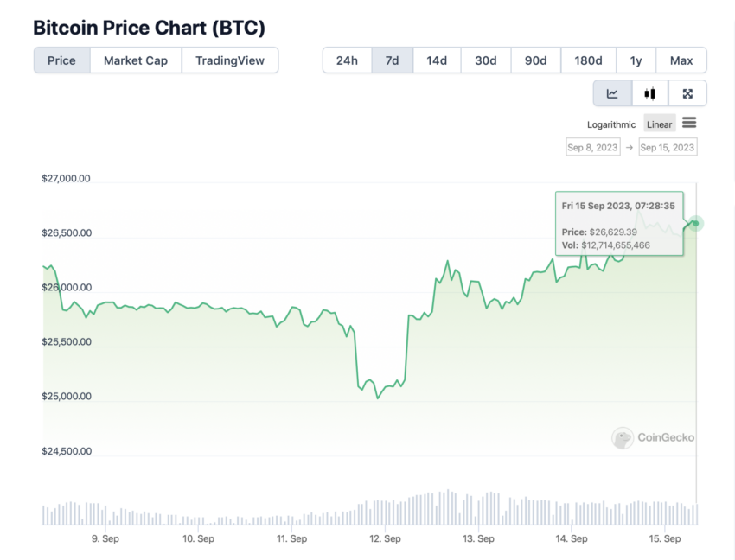Viewport: 735px width, 560px height.
Task: Click the CoinGecko logo watermark
Action: pyautogui.click(x=654, y=437)
